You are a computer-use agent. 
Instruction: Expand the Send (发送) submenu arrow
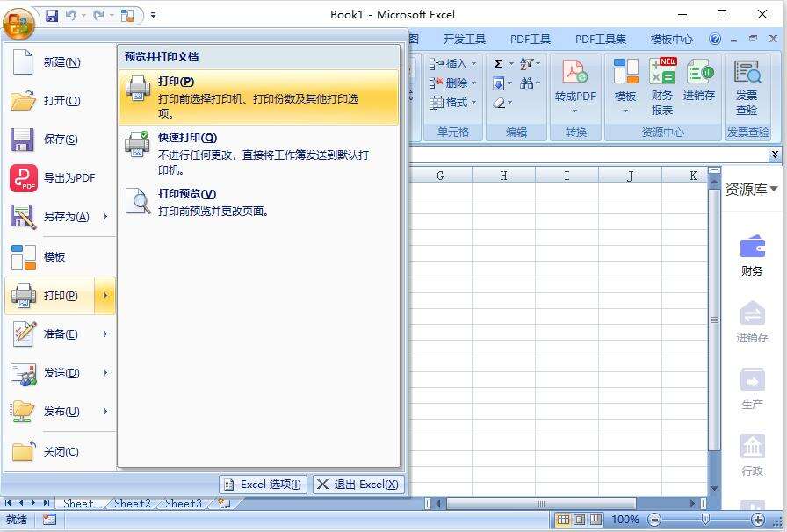click(105, 373)
